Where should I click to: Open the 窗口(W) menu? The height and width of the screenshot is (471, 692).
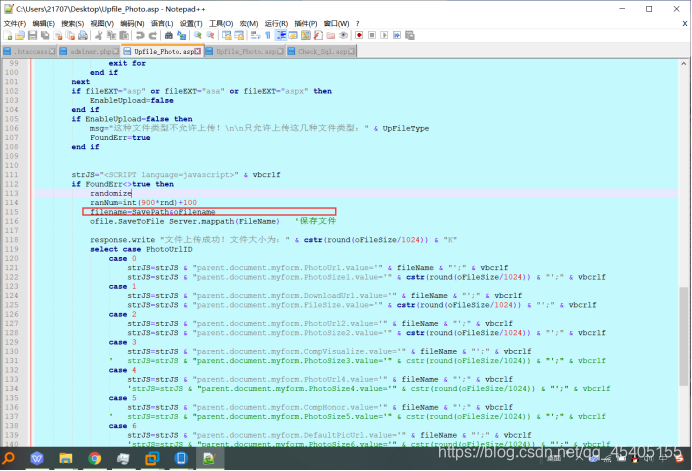click(336, 23)
